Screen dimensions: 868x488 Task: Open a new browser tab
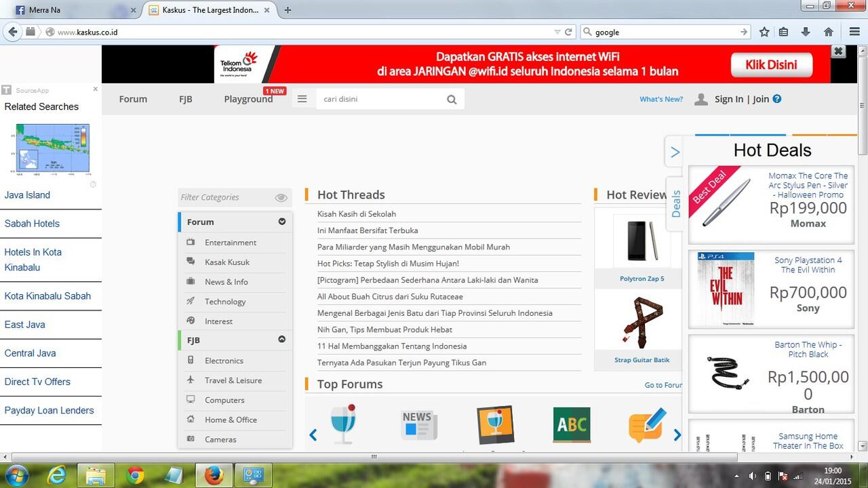pos(288,10)
